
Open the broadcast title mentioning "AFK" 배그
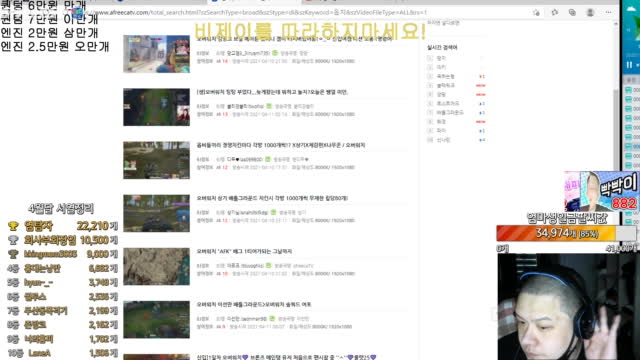(244, 251)
